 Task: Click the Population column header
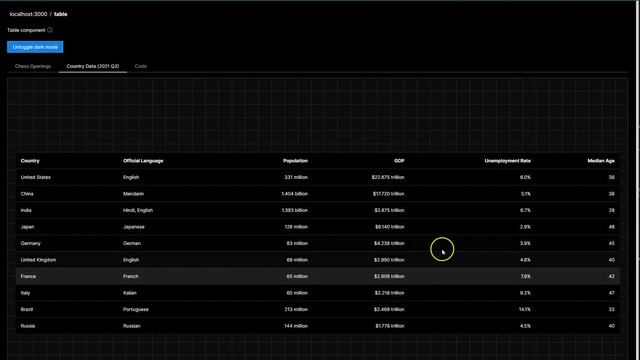tap(295, 161)
